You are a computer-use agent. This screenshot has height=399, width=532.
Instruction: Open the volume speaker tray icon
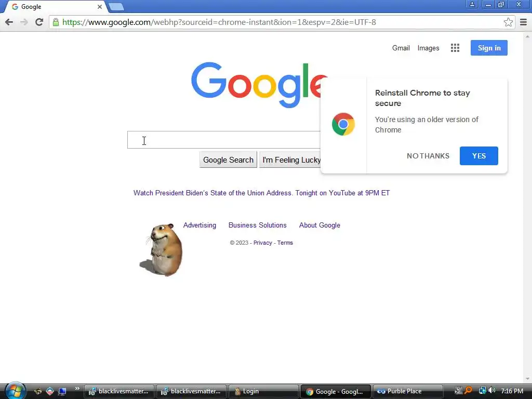(491, 391)
